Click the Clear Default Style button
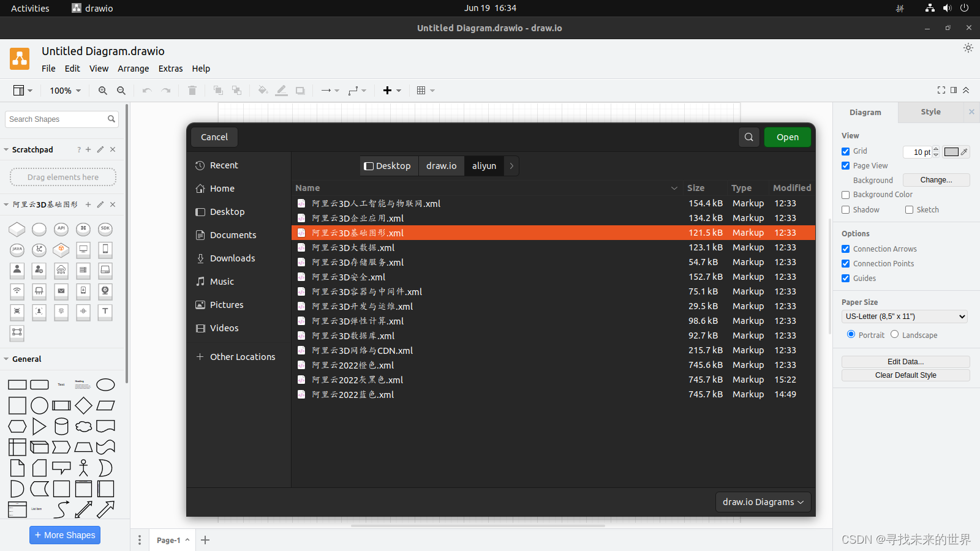Screen dimensions: 980x551 click(x=905, y=375)
